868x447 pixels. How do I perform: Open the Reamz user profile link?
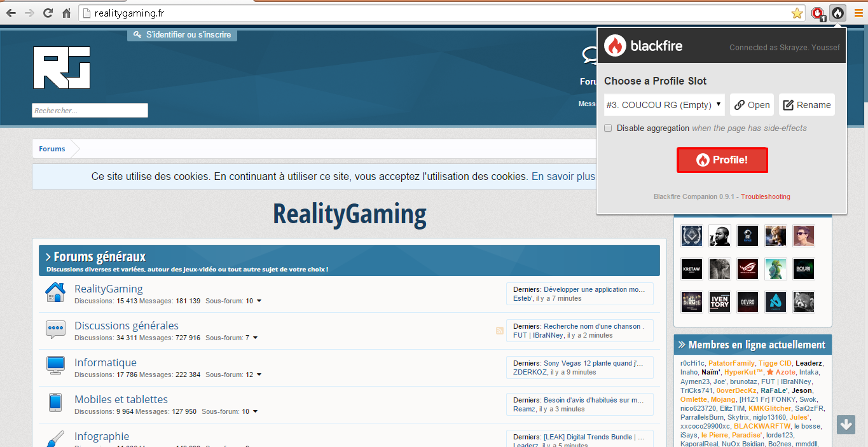tap(524, 409)
